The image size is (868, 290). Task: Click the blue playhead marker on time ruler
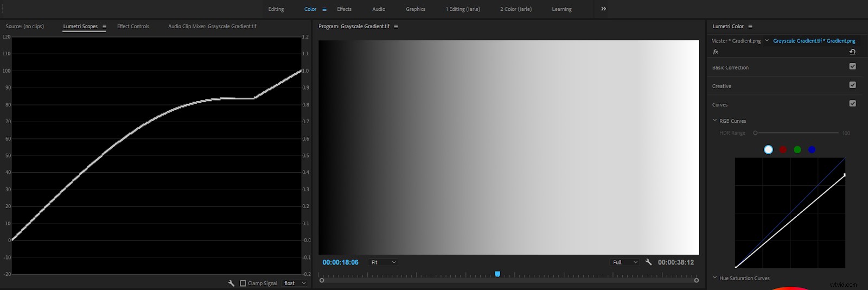coord(497,274)
